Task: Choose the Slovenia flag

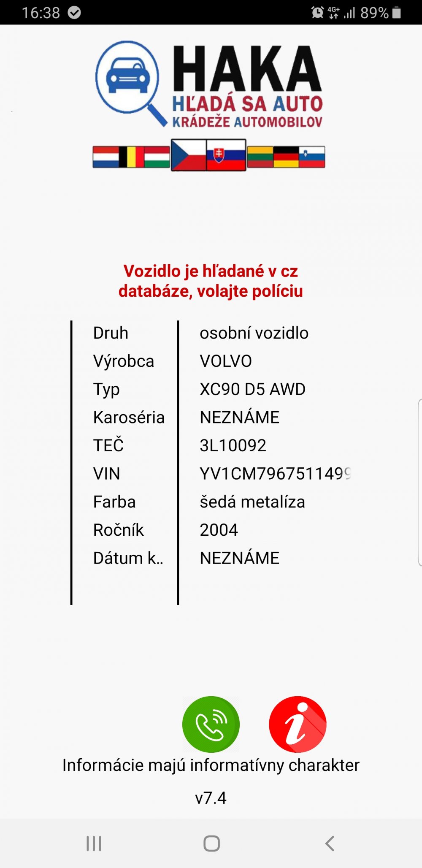Action: (x=312, y=157)
